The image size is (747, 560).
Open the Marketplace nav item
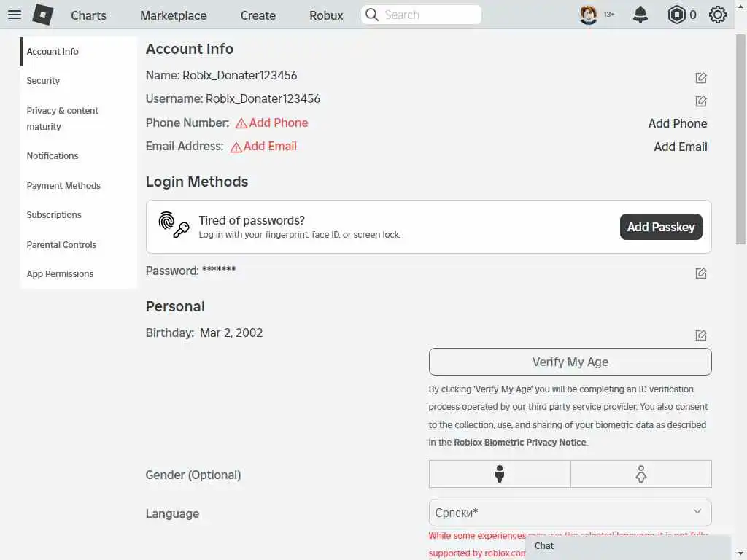coord(174,15)
